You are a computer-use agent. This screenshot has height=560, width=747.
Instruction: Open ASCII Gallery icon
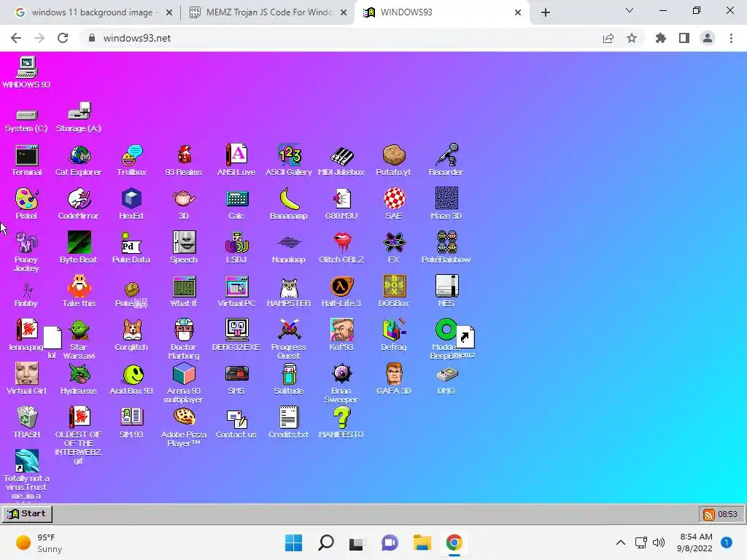289,160
